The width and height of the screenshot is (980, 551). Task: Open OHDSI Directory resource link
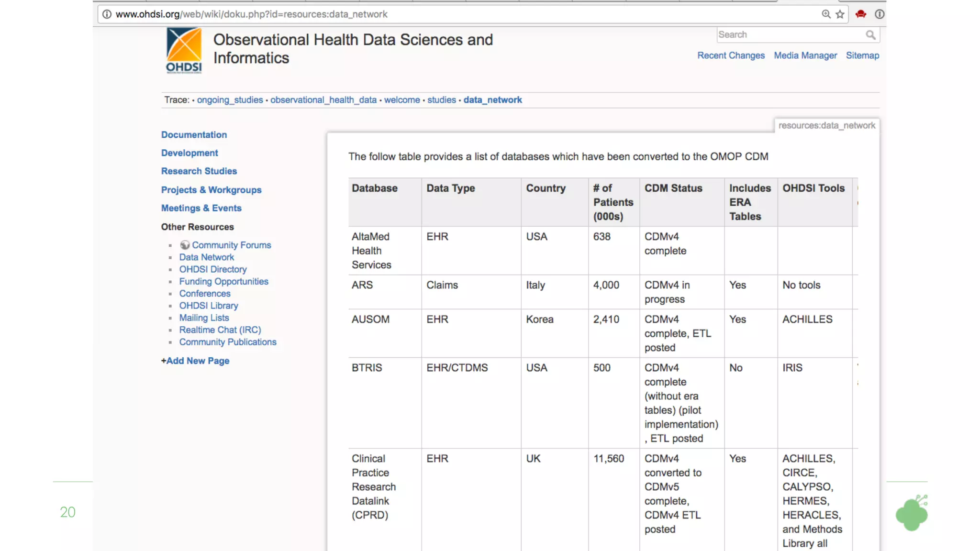(x=213, y=269)
